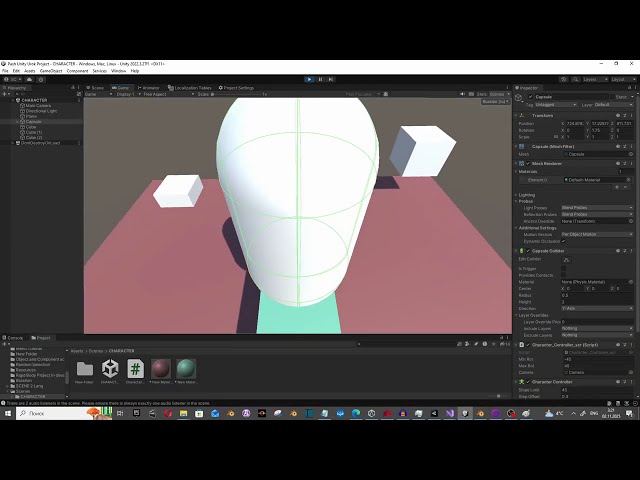Click the Camera field object picker
The image size is (640, 480).
(x=631, y=372)
